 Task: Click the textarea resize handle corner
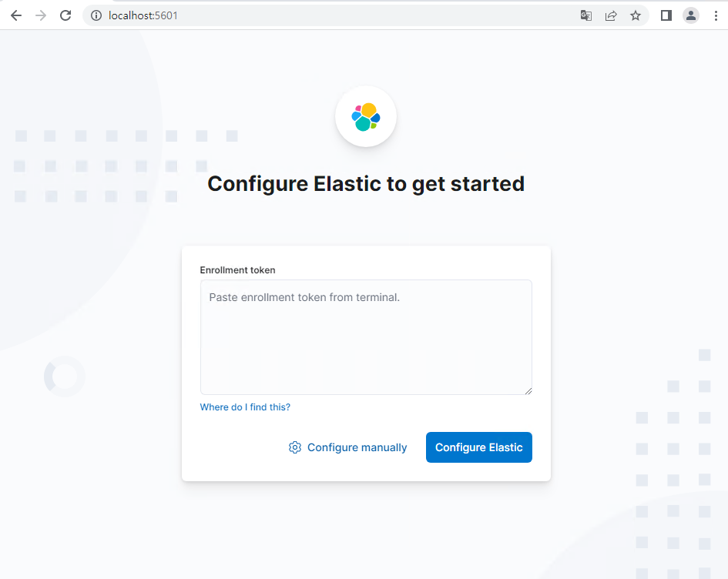[528, 391]
